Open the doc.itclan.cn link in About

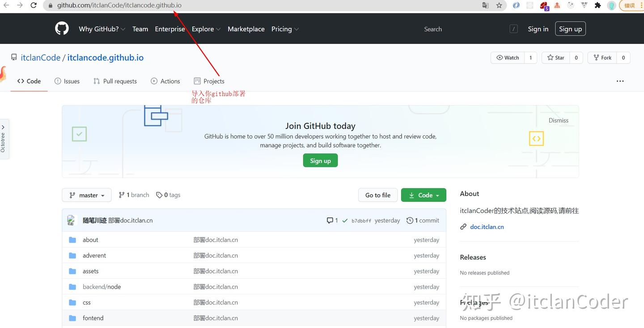pyautogui.click(x=487, y=227)
